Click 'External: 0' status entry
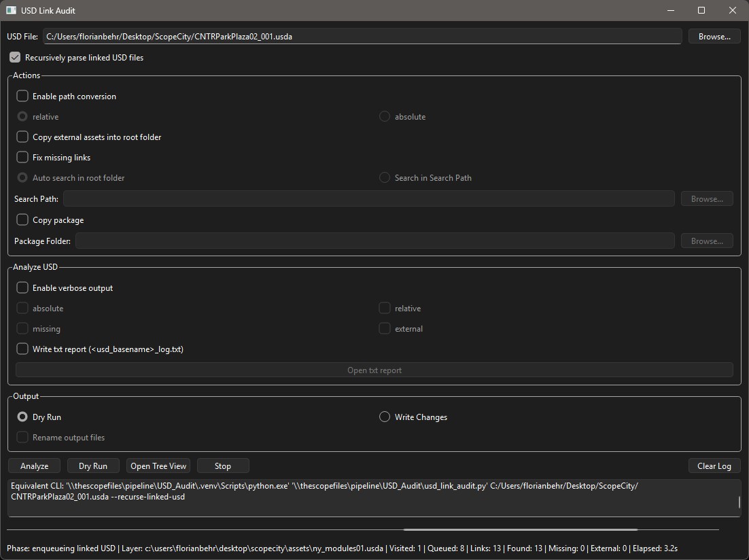749x560 pixels. (608, 548)
